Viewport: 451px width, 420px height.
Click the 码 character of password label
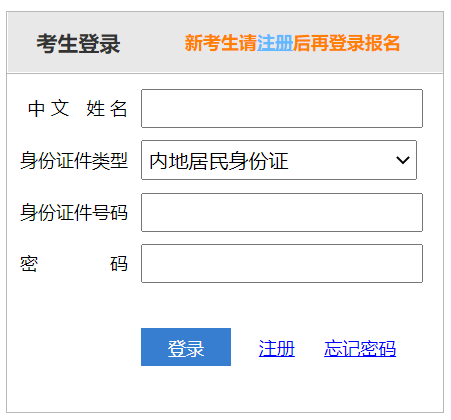(119, 264)
